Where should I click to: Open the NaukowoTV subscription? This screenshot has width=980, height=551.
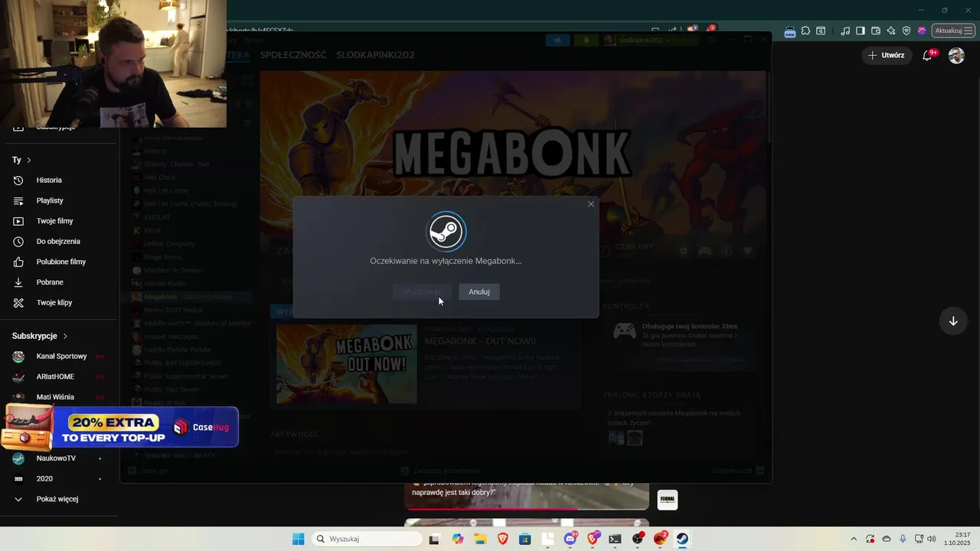56,458
